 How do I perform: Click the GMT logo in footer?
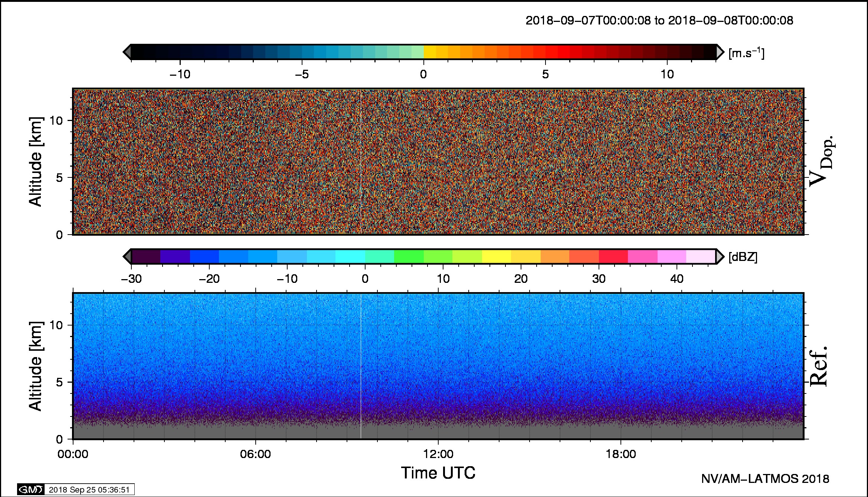[31, 490]
